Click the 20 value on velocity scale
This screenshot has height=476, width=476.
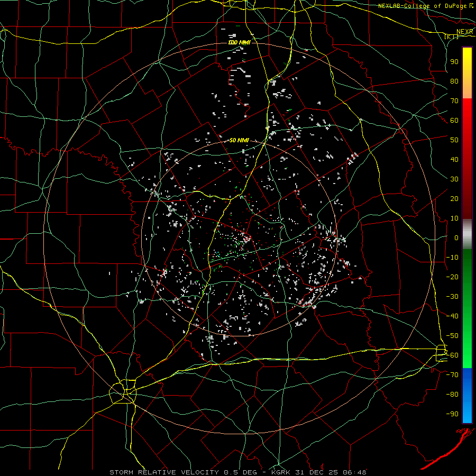point(454,198)
